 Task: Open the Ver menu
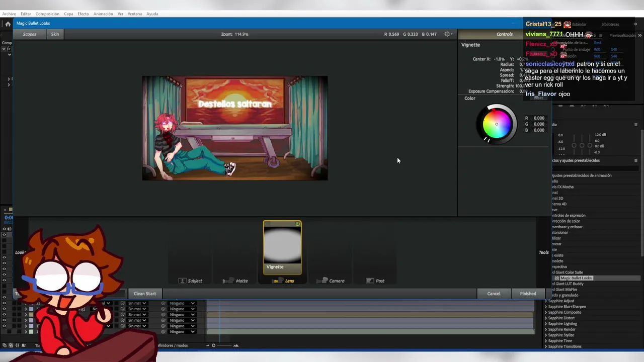pos(120,14)
